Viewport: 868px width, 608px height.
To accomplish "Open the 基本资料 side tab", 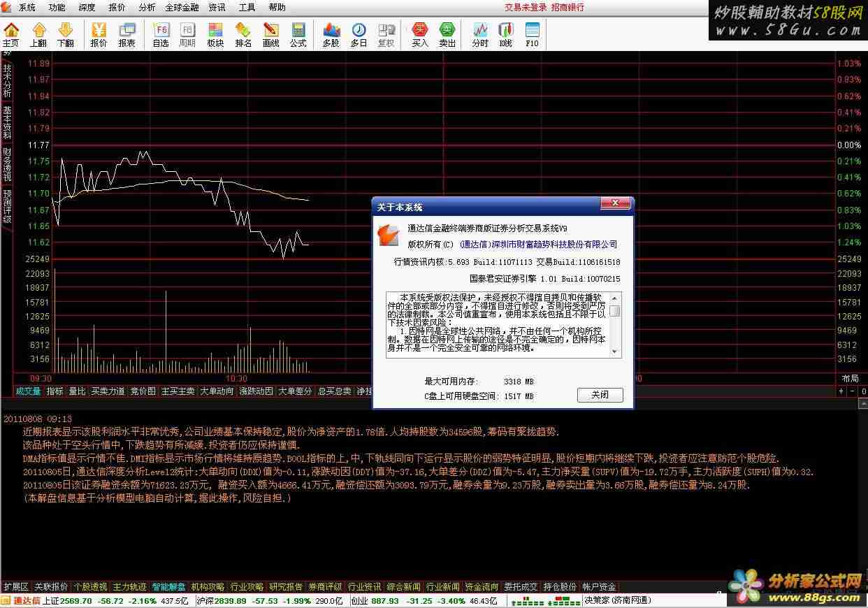I will [7, 122].
